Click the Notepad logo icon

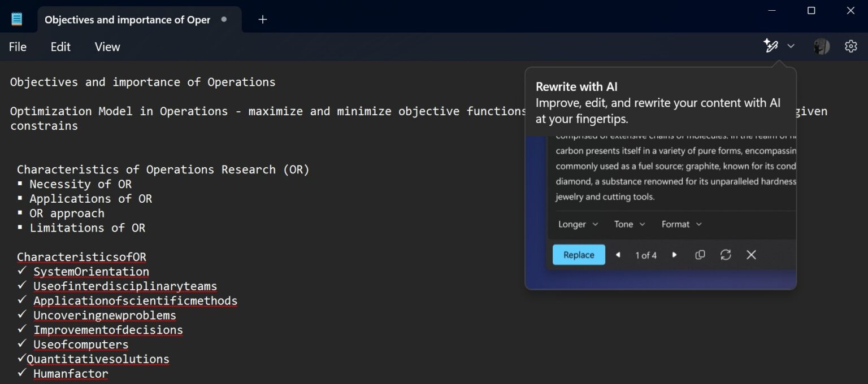[17, 18]
